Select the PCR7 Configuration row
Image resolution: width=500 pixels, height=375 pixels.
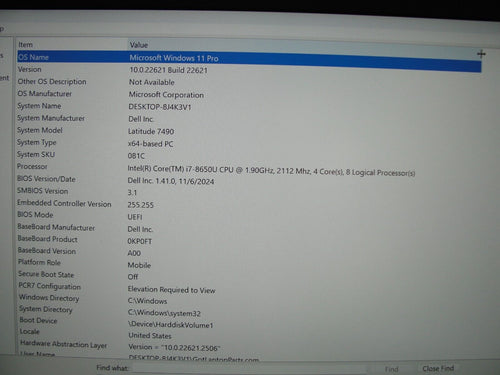pyautogui.click(x=249, y=288)
